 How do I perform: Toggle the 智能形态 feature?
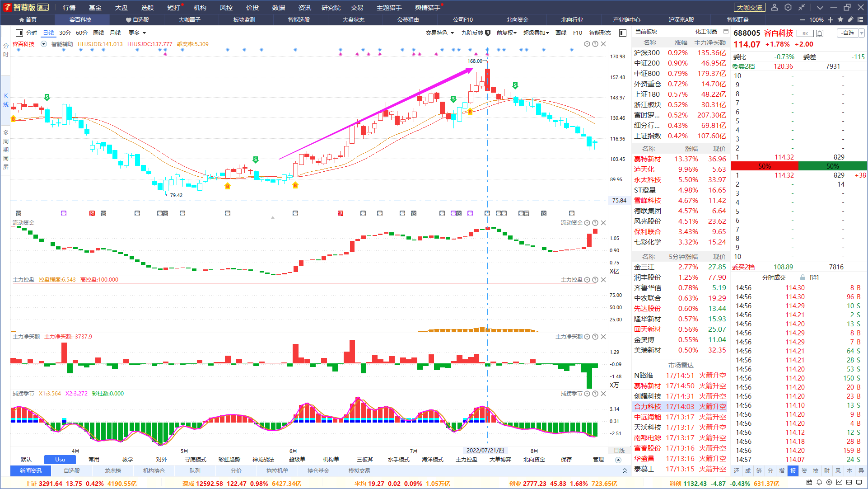coord(600,33)
